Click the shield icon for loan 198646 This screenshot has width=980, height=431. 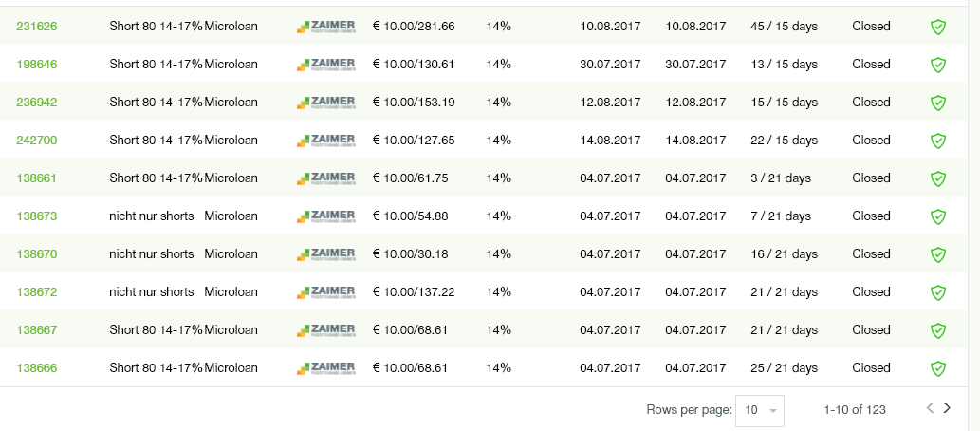pyautogui.click(x=937, y=65)
